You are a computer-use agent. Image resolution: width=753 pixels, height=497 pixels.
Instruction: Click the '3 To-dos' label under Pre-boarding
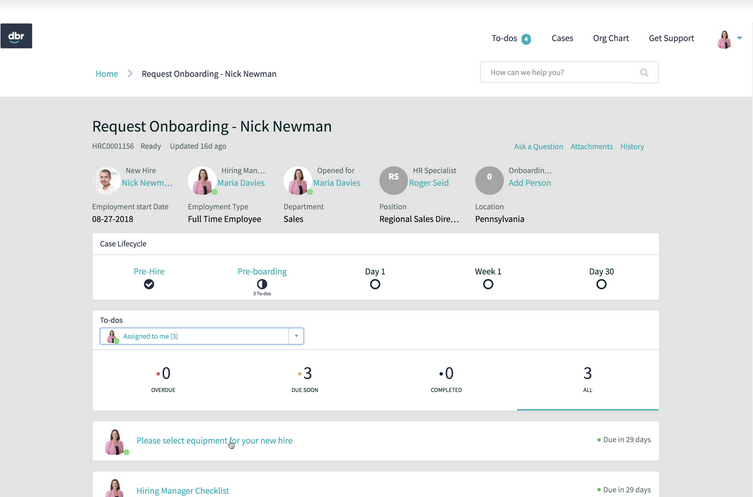pos(262,293)
